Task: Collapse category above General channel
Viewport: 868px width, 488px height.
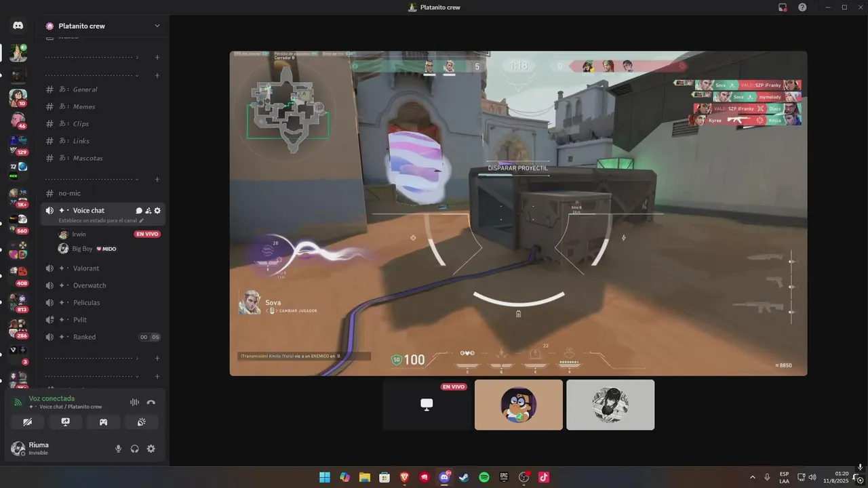Action: (x=92, y=75)
